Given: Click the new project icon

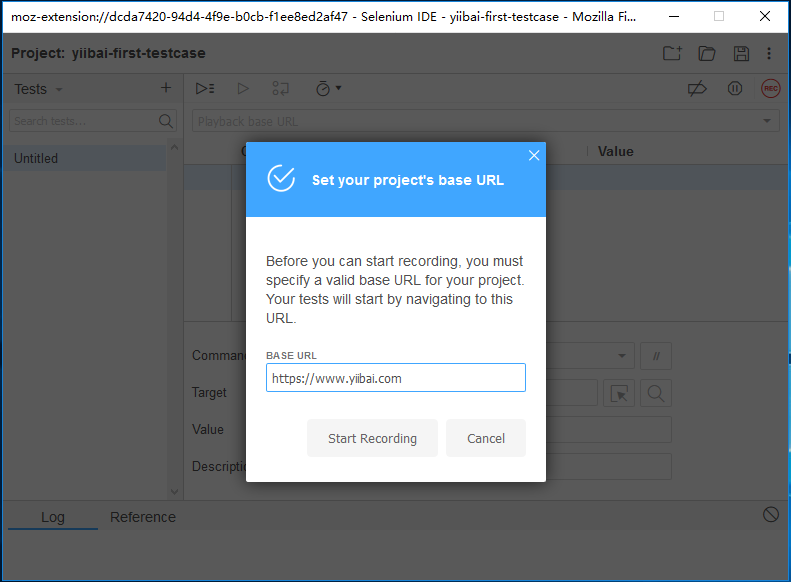Looking at the screenshot, I should pos(672,53).
